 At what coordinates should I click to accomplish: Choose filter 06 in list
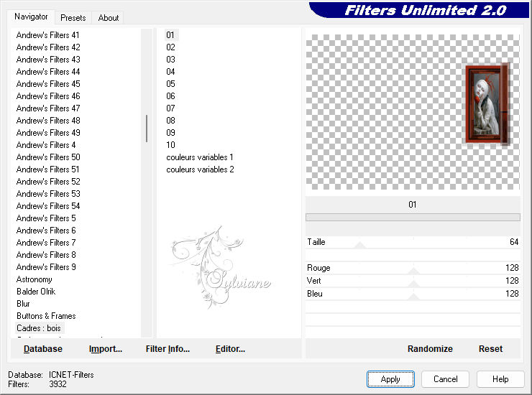coord(170,96)
